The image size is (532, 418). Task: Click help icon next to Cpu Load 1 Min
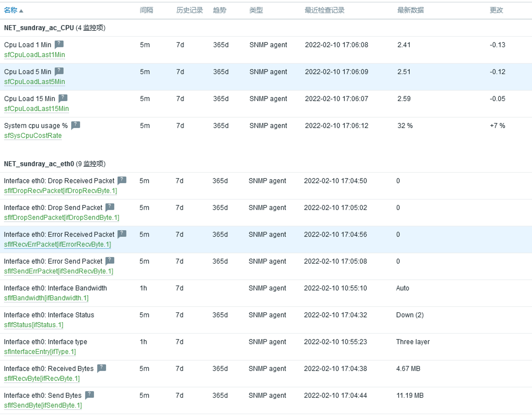pos(59,44)
